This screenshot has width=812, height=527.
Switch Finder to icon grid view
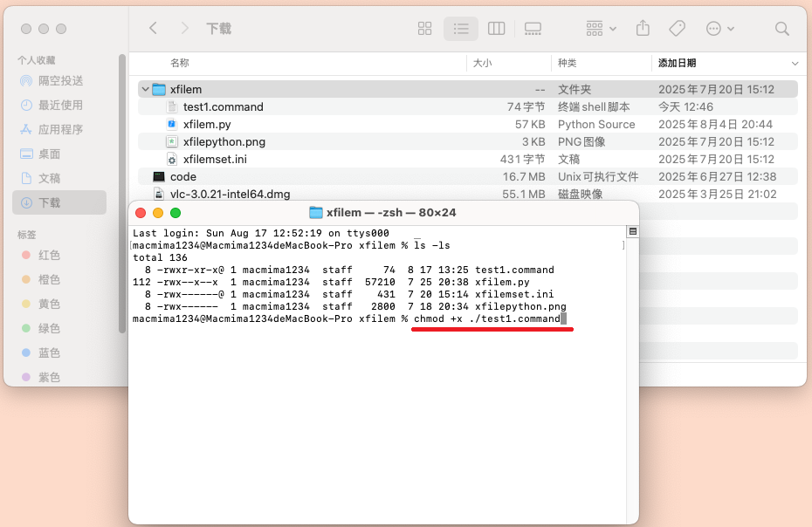tap(425, 29)
